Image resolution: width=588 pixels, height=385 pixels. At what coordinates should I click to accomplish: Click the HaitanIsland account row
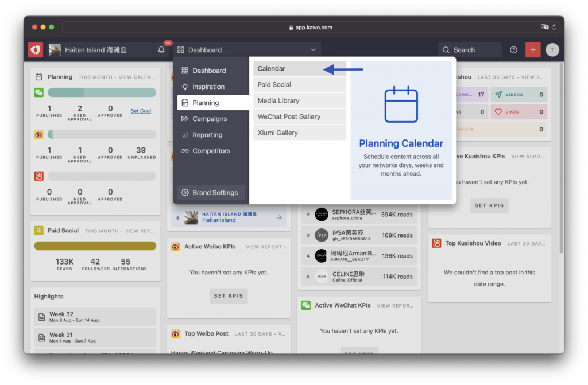pos(229,217)
